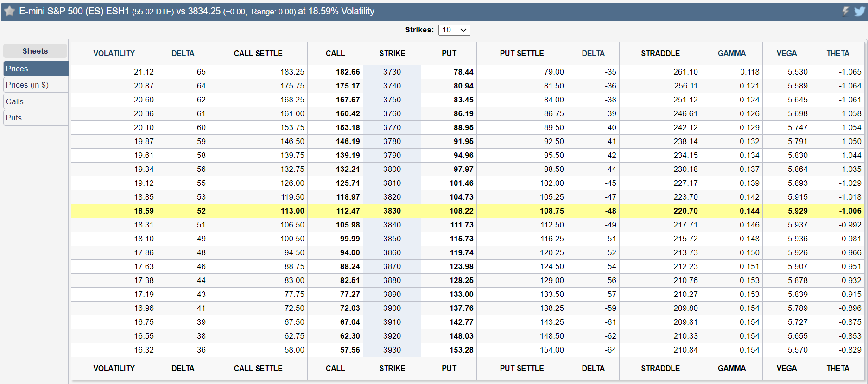
Task: Click put price 78.44
Action: coord(463,72)
